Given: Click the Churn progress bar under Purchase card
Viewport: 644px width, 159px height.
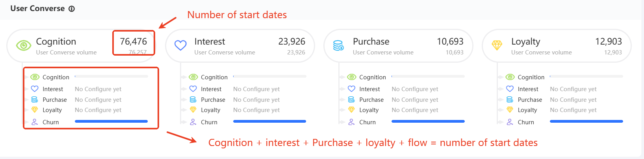Looking at the screenshot, I should pyautogui.click(x=428, y=122).
